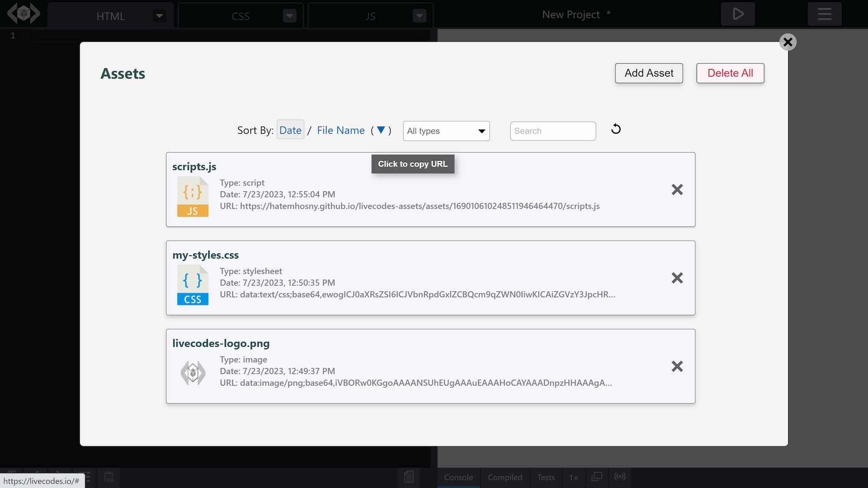Click the CSS file type icon on my-styles.css

coord(193,285)
